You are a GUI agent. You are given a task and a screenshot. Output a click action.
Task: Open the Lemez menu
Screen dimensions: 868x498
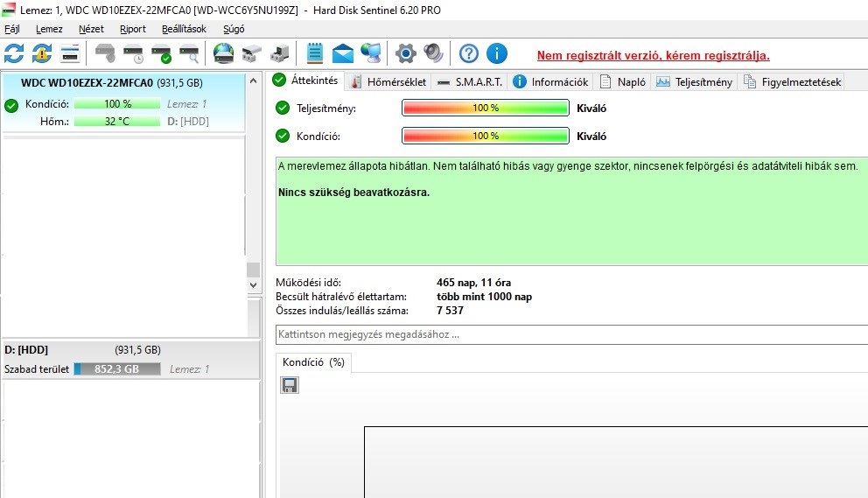(x=49, y=29)
